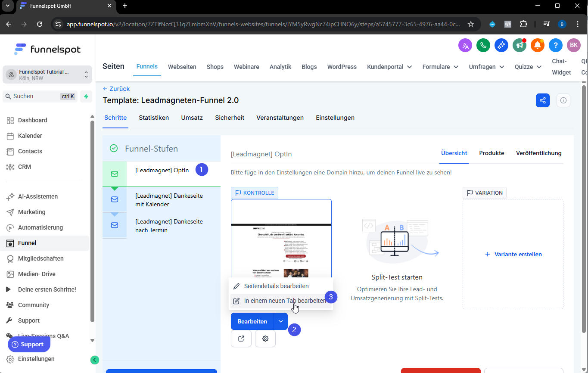Expand the Funnelspot Tutorial account switcher
The width and height of the screenshot is (588, 373).
tap(47, 75)
